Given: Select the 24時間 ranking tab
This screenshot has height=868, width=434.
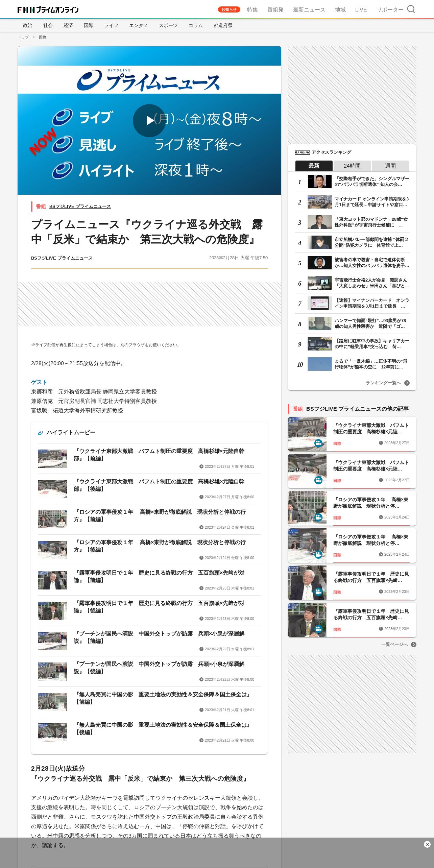Looking at the screenshot, I should 352,166.
